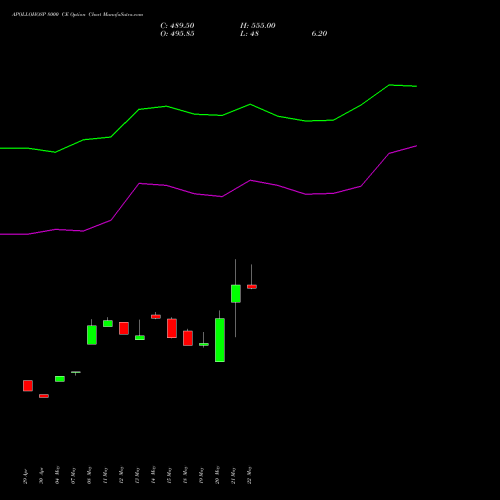Select the '11 May' date axis label
The image size is (500, 500).
tap(106, 475)
